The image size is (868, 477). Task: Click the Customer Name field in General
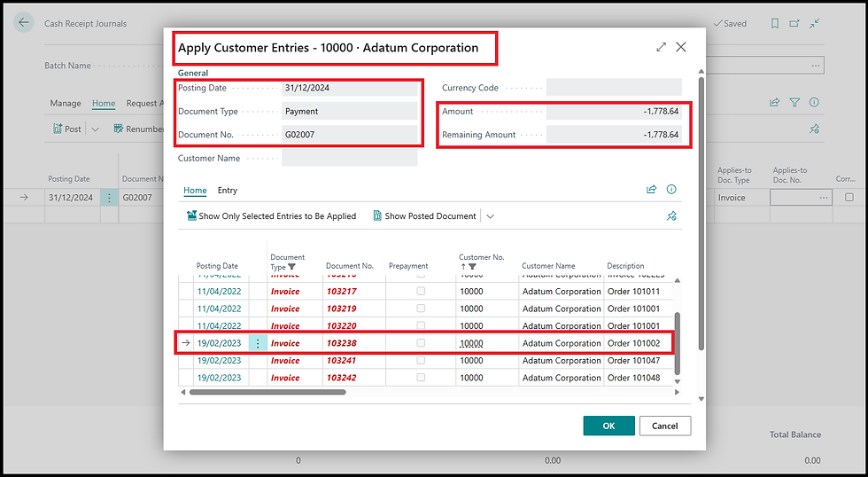pos(349,158)
